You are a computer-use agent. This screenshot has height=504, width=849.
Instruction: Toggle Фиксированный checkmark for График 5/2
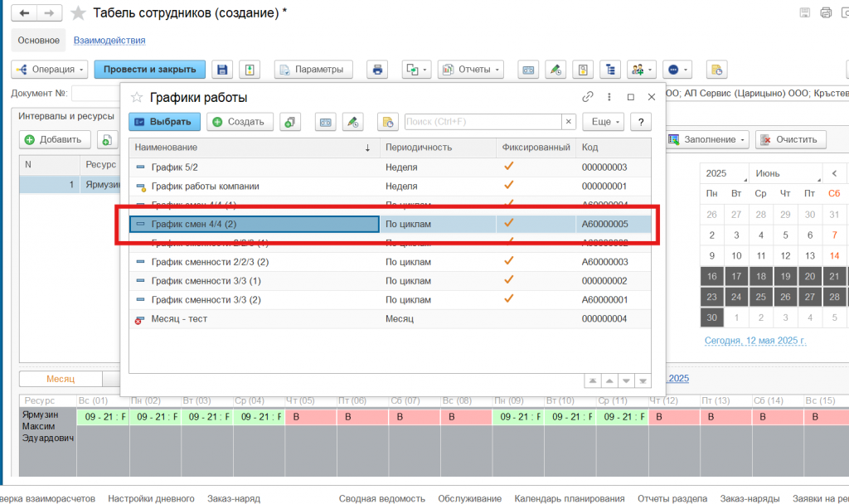[x=509, y=167]
